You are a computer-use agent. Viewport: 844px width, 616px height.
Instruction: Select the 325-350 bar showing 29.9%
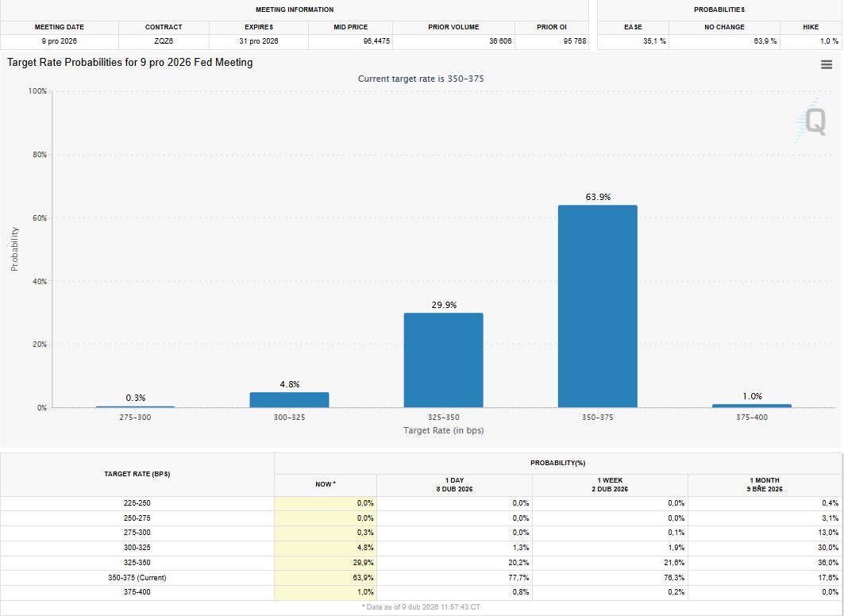click(444, 360)
